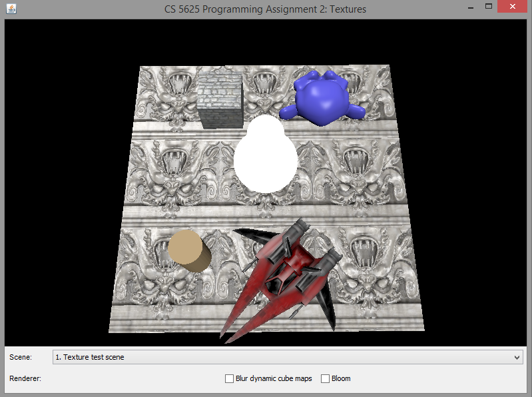
Task: Click the window title text in the title bar
Action: [x=265, y=9]
